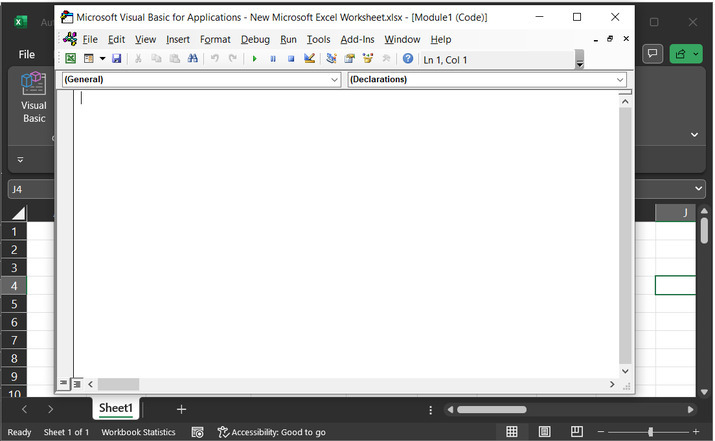This screenshot has width=715, height=441.
Task: Switch to Page Break Preview icon
Action: (x=577, y=431)
